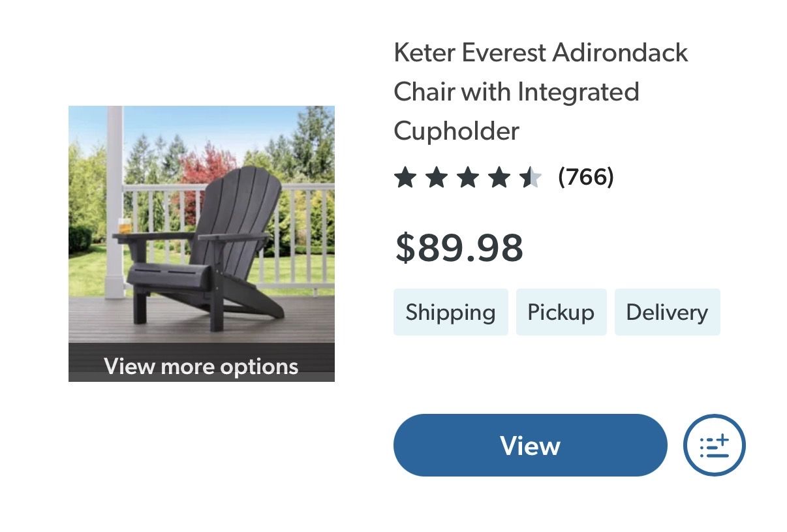The image size is (787, 532).
Task: Select the Pickup fulfillment tag
Action: coord(561,312)
